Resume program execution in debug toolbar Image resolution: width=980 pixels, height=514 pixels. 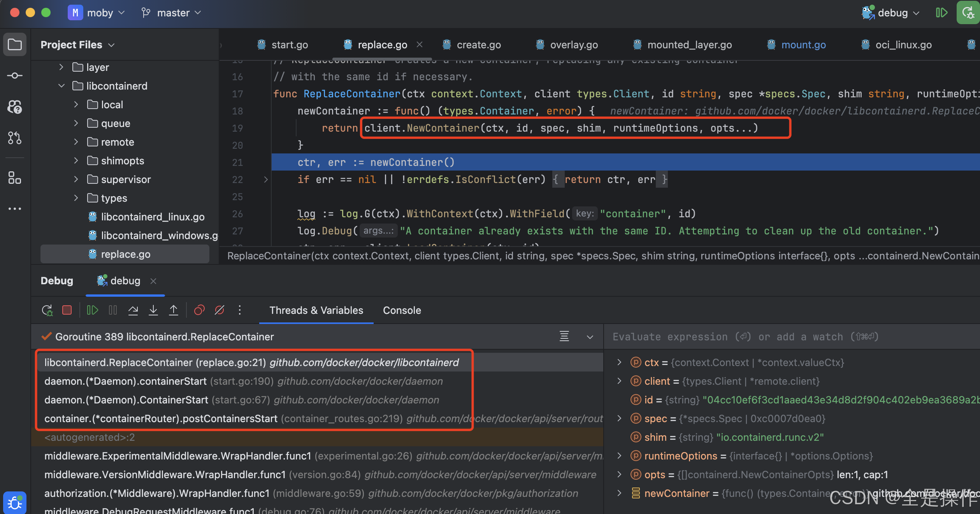(x=92, y=310)
